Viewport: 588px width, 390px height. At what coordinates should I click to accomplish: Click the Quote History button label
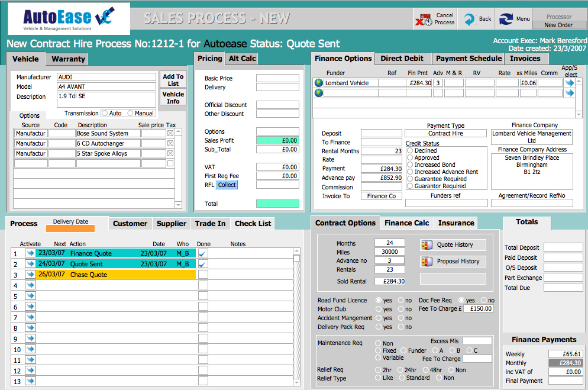pyautogui.click(x=454, y=245)
